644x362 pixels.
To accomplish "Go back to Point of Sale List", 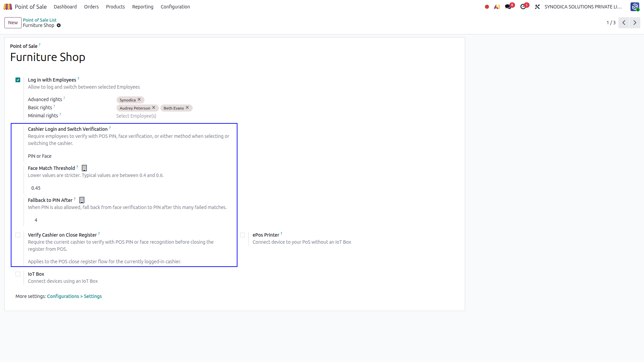I will click(40, 20).
